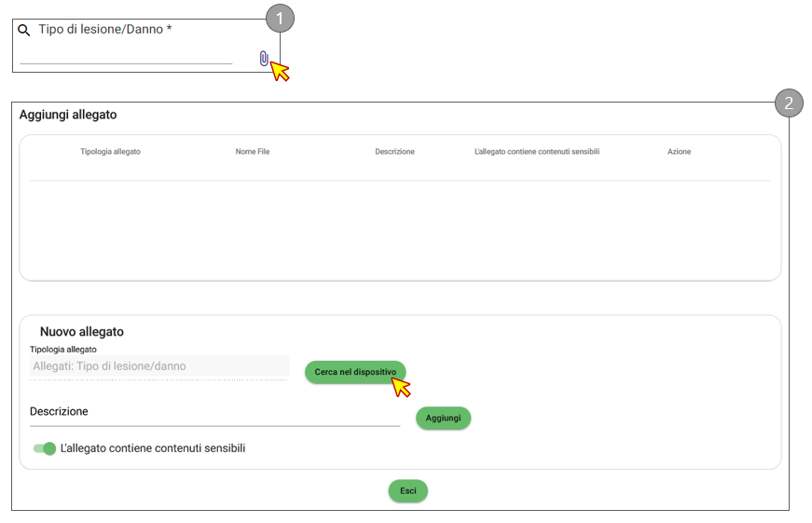Click the sensitive contents column header in the table
This screenshot has width=812, height=523.
[x=536, y=152]
